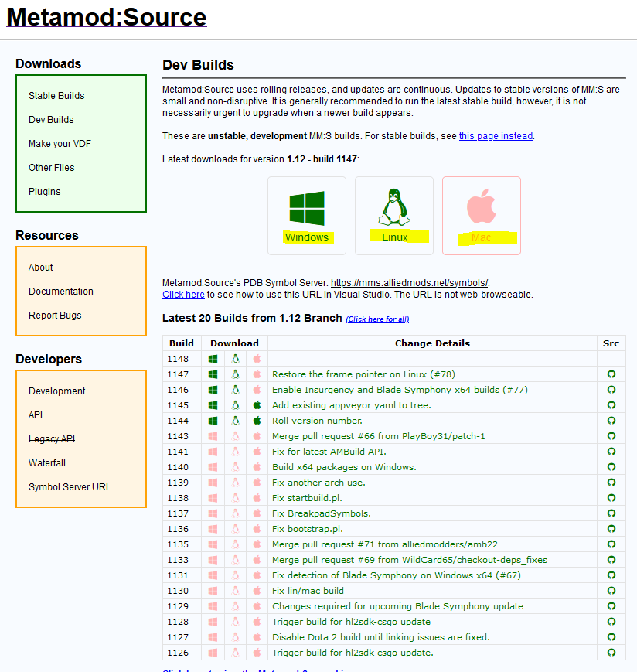Viewport: 637px width, 672px height.
Task: Download Windows package for build 1146
Action: point(213,390)
